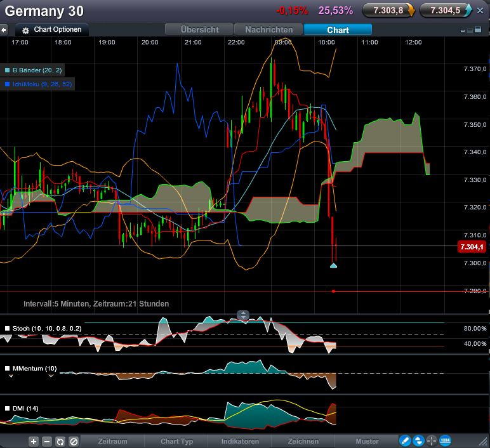Switch to the Nachrichten tab
Screen dimensions: 490x448
pyautogui.click(x=269, y=30)
